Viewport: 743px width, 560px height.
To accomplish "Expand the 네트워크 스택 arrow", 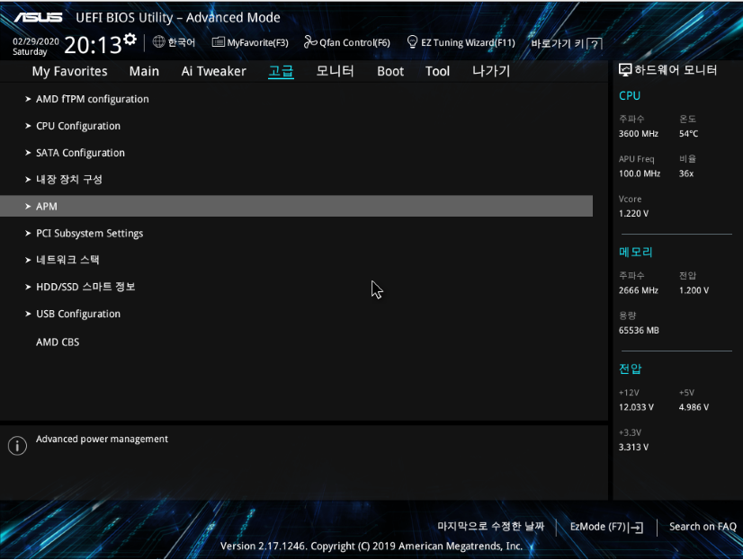I will coord(28,260).
